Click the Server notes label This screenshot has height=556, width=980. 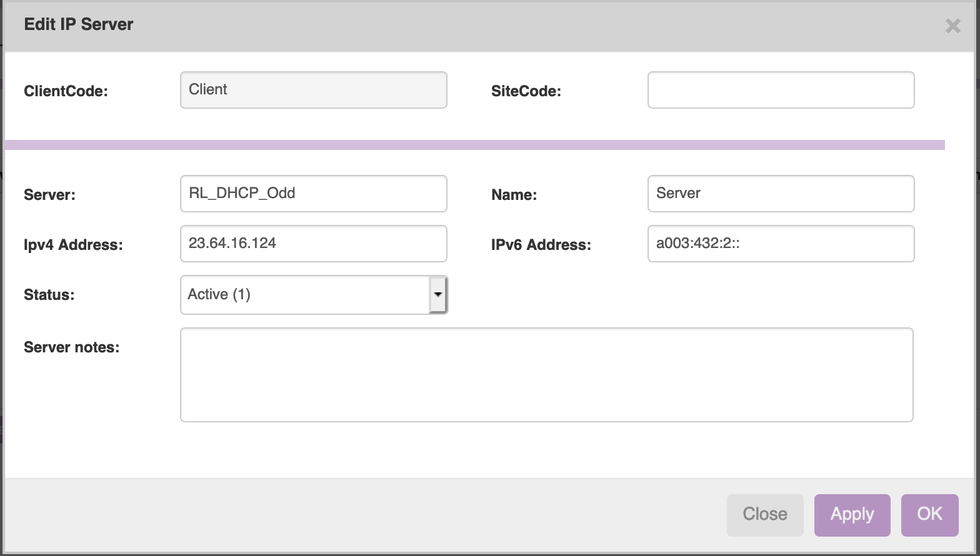pos(71,347)
